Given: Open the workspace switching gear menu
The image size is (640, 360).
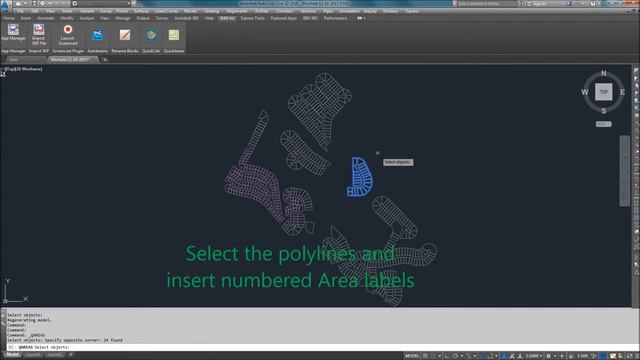Looking at the screenshot, I should (x=549, y=356).
